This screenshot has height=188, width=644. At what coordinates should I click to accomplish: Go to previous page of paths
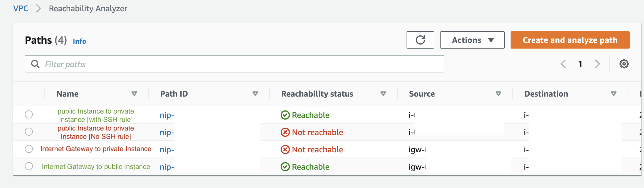tap(563, 64)
